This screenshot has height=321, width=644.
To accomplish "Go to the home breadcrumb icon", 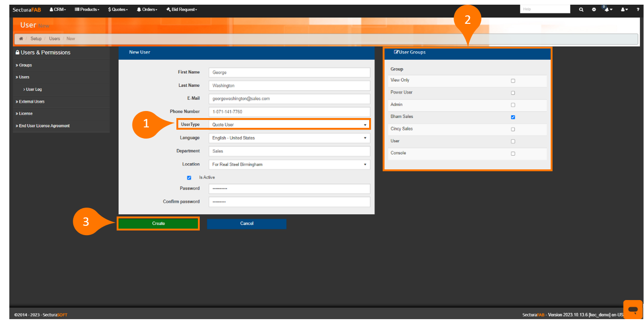I will [21, 39].
